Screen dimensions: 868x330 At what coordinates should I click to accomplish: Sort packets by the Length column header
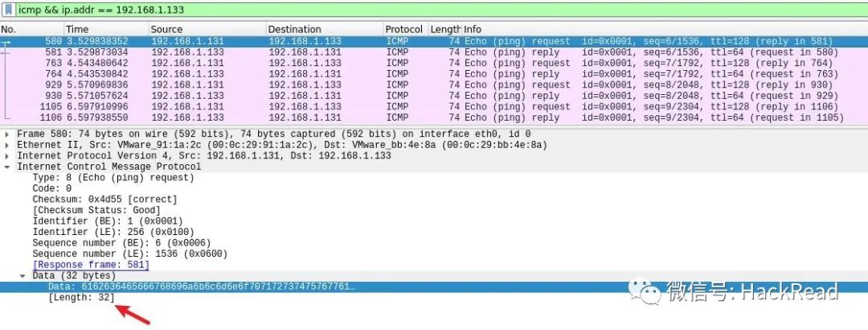coord(445,30)
